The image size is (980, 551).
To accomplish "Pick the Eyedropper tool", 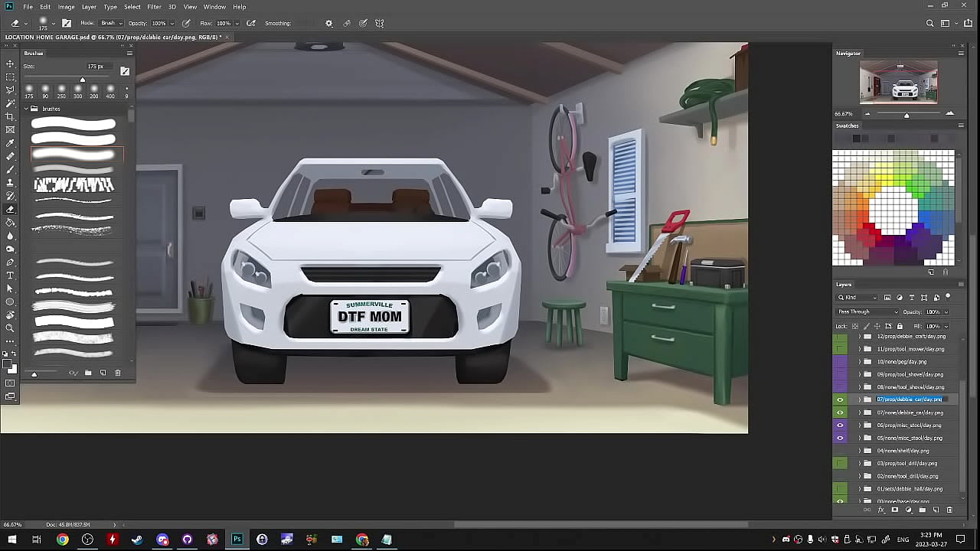I will (x=10, y=143).
